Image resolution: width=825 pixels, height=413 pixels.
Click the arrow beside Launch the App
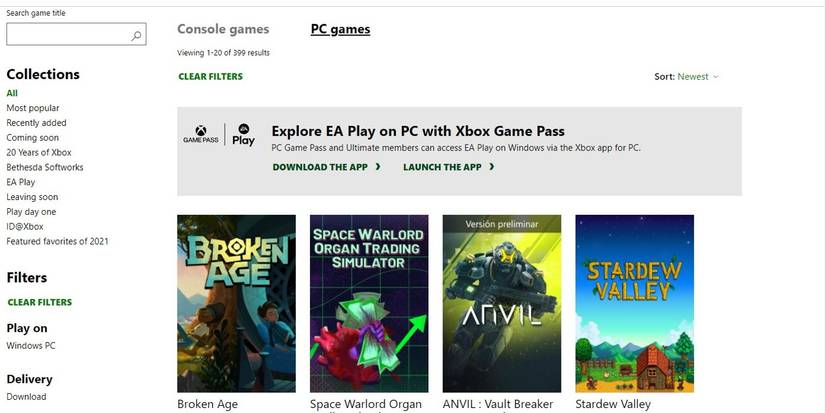[x=492, y=167]
